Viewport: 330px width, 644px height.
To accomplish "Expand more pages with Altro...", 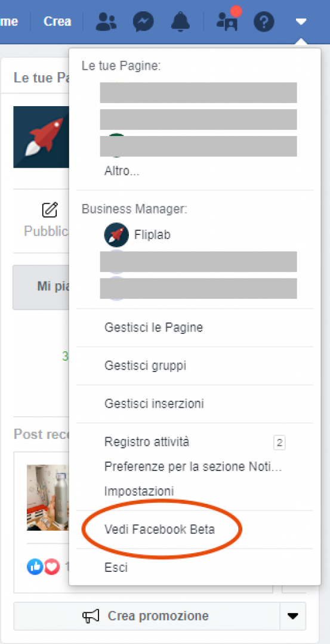I will [x=122, y=171].
